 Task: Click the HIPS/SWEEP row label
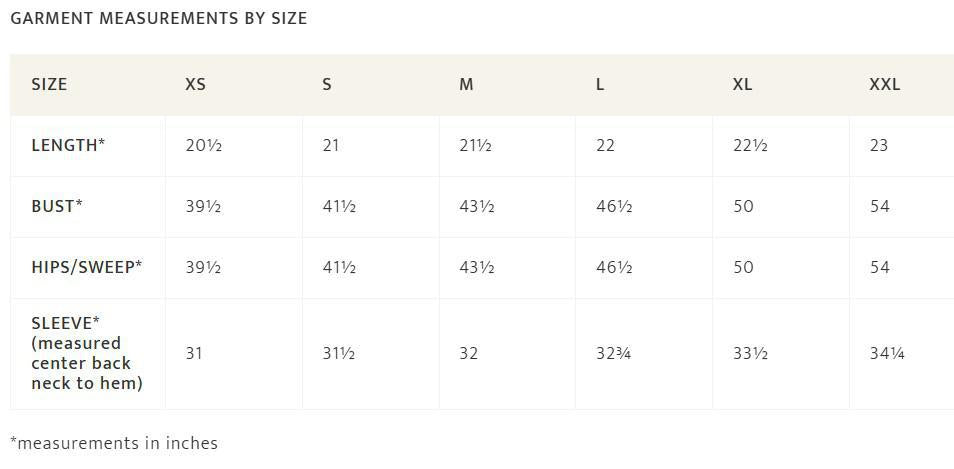click(x=86, y=267)
